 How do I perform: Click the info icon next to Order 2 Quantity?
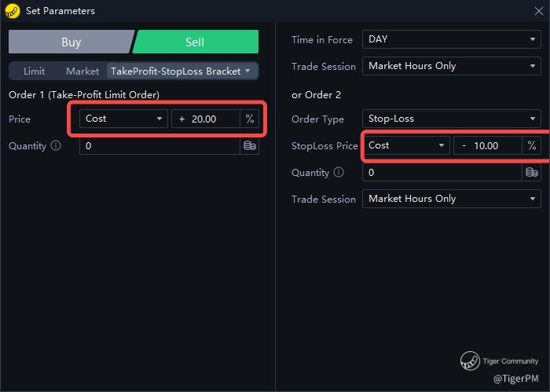coord(339,172)
